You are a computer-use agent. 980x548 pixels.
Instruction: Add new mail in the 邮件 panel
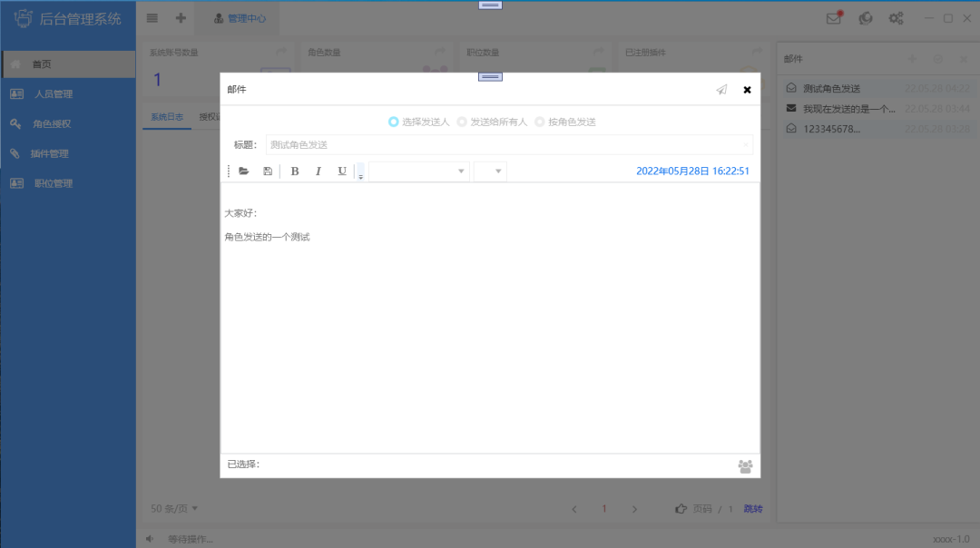[912, 59]
